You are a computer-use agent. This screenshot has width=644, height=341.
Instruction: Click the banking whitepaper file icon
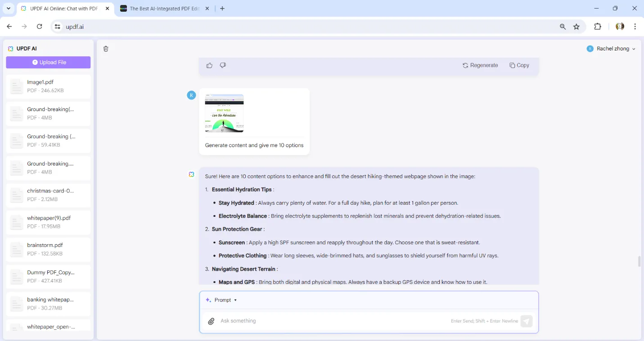pyautogui.click(x=17, y=304)
